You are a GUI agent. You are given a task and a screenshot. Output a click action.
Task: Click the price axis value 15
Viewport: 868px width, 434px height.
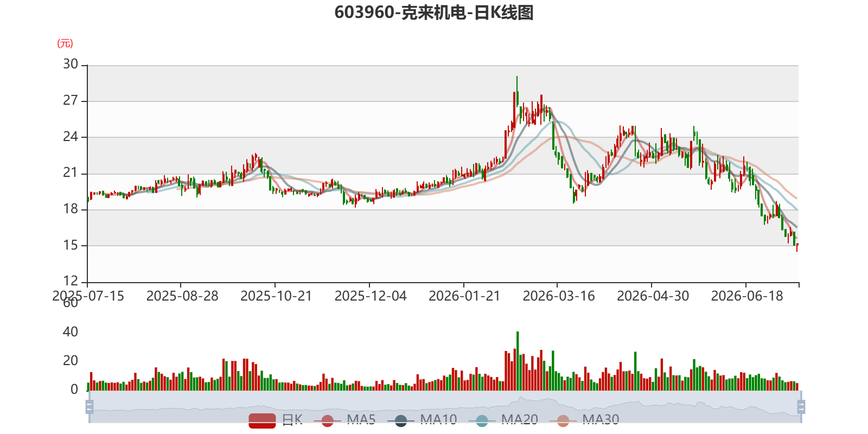[x=71, y=245]
